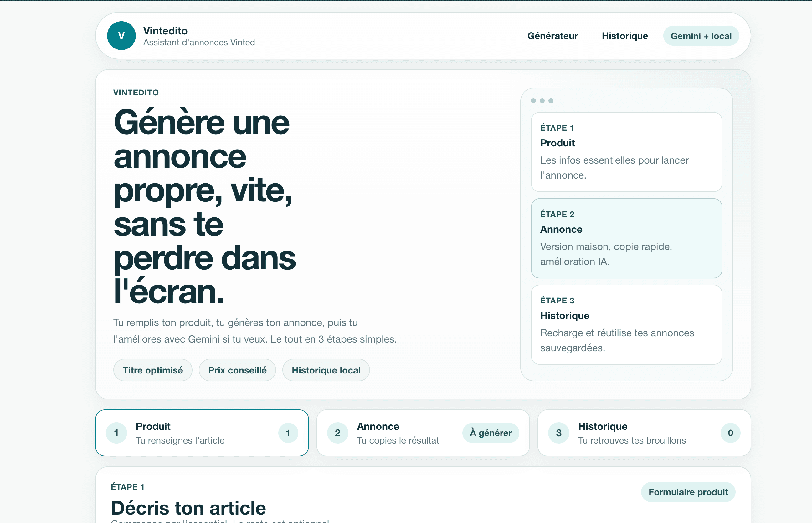The image size is (812, 523).
Task: Click the "Tu renseignes l'article" text
Action: 180,440
